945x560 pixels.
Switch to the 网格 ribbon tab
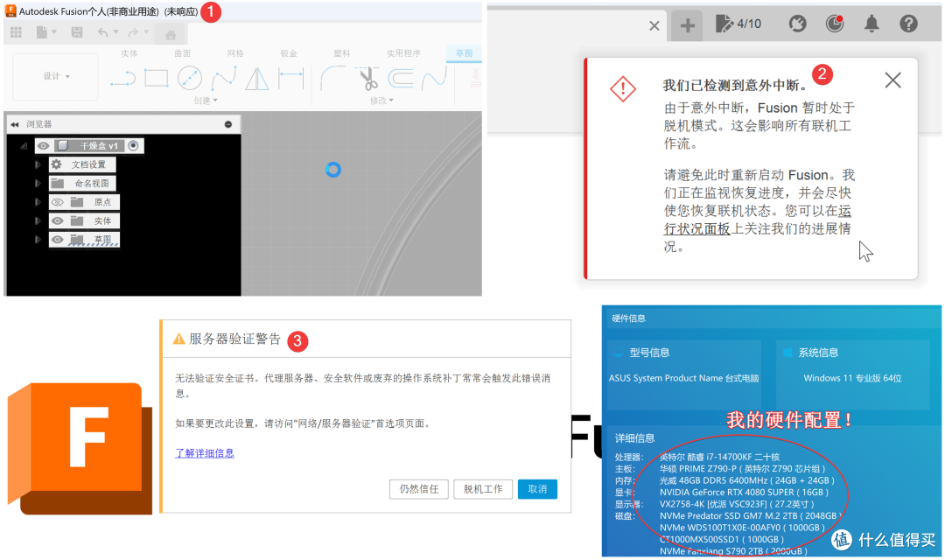tap(235, 53)
